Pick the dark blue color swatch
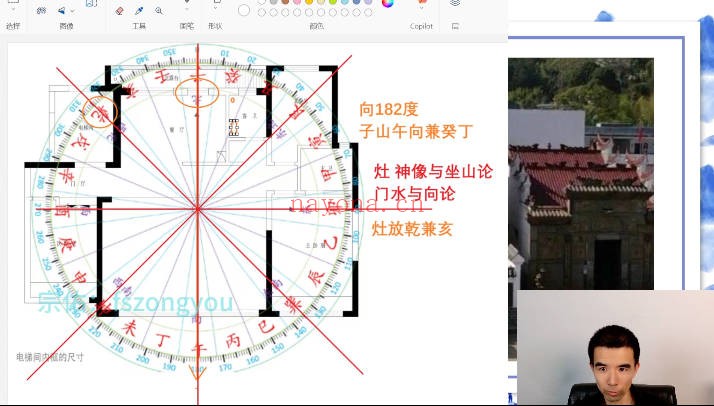 pos(357,2)
